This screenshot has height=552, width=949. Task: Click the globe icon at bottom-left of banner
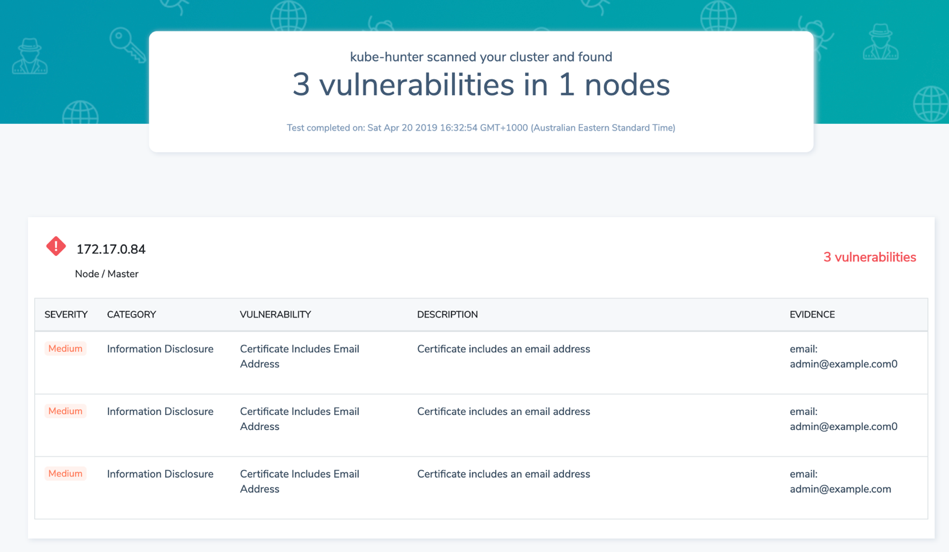click(x=80, y=112)
